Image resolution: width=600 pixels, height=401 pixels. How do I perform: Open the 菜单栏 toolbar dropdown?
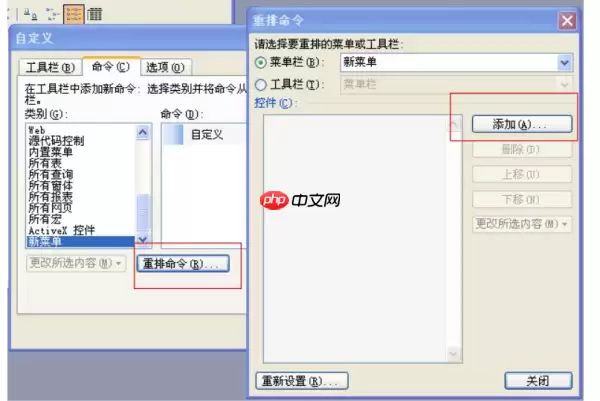(564, 85)
